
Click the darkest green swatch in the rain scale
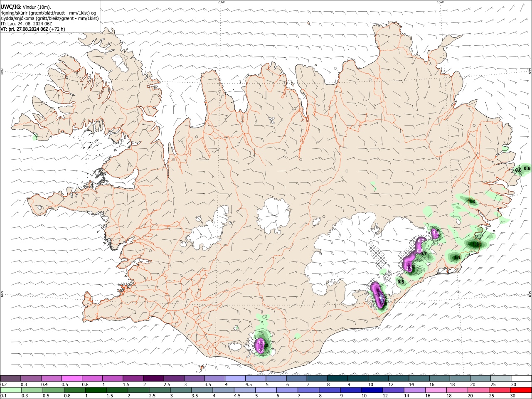tap(96, 390)
